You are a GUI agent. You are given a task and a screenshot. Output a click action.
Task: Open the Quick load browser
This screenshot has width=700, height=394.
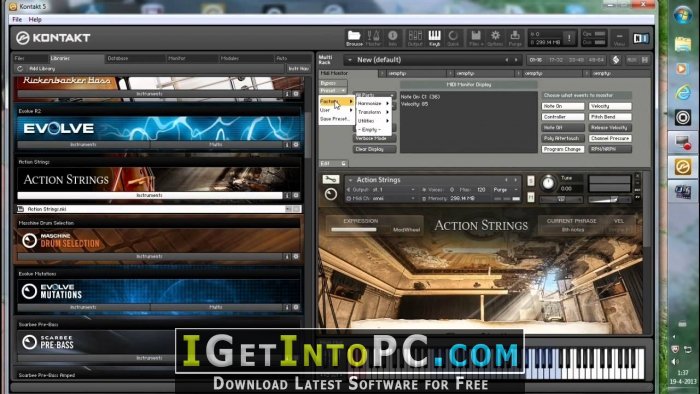(453, 38)
